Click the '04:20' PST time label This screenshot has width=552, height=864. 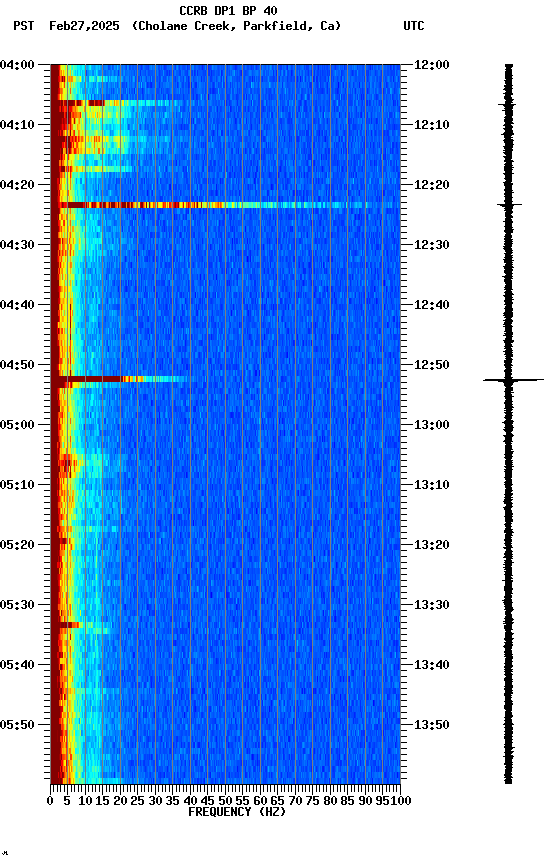click(17, 185)
